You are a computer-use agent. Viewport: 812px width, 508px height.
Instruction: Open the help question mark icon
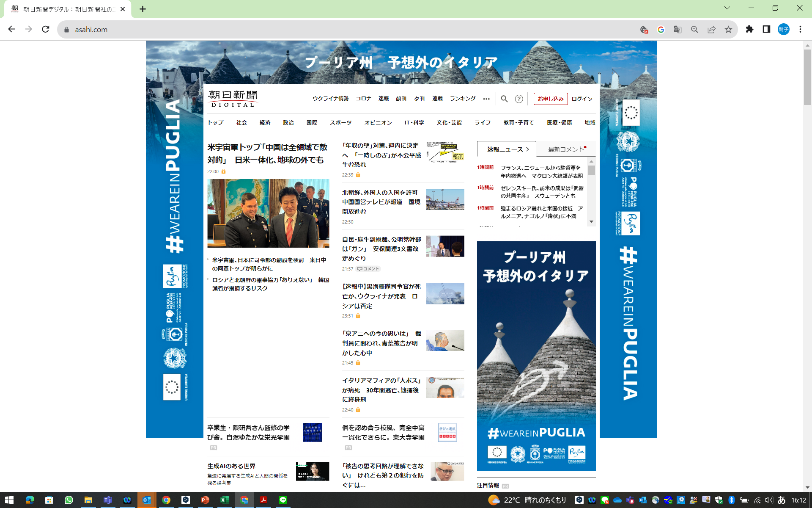[x=519, y=99]
